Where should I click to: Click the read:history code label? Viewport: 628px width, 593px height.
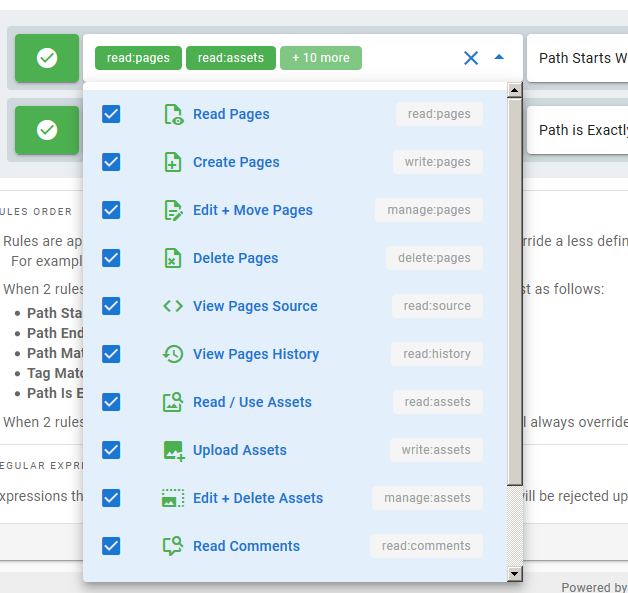(x=437, y=354)
